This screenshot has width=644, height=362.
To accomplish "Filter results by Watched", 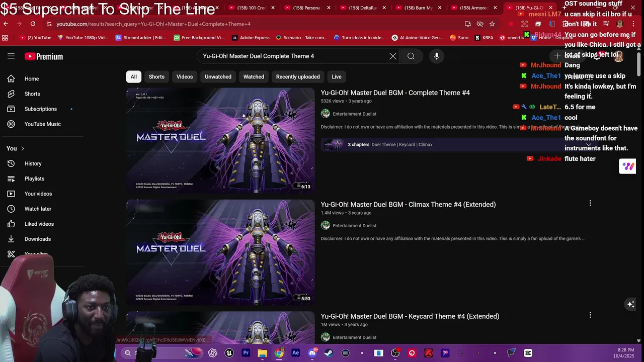I will [254, 77].
